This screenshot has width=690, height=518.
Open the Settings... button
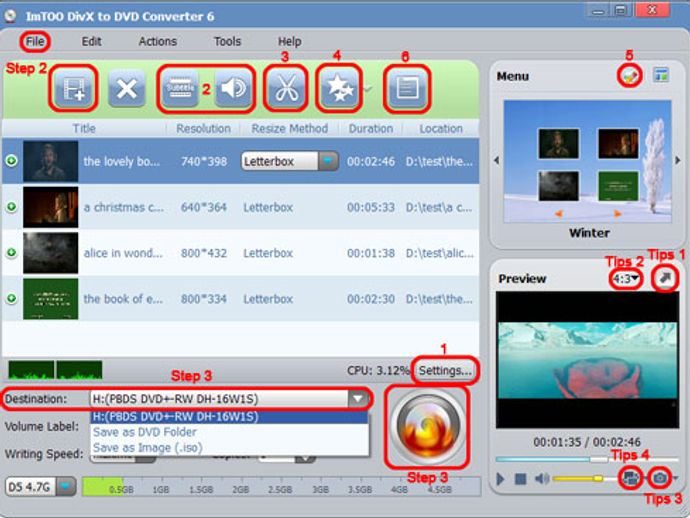click(x=445, y=371)
